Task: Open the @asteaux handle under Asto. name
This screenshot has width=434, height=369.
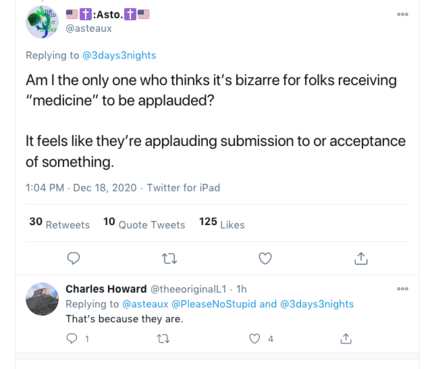Action: click(x=89, y=29)
